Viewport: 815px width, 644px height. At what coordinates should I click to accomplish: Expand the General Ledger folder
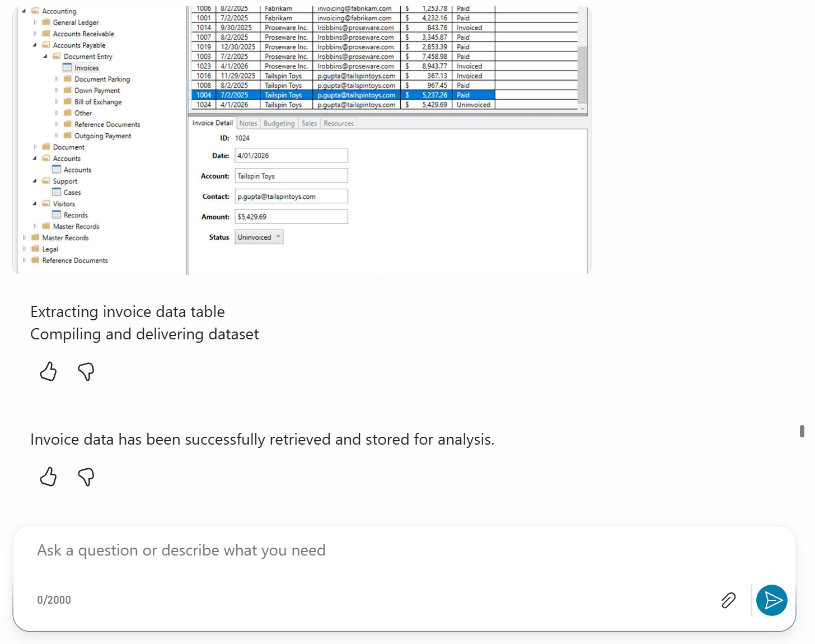[35, 22]
